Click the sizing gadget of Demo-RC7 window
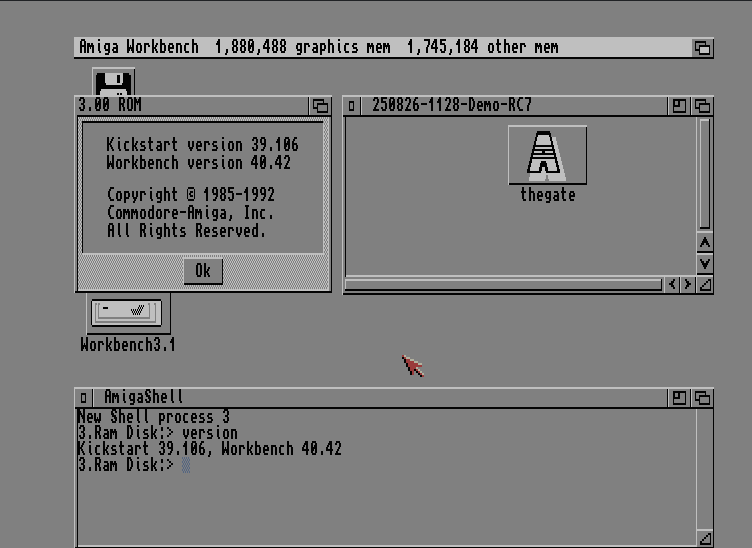752x548 pixels. [x=705, y=285]
